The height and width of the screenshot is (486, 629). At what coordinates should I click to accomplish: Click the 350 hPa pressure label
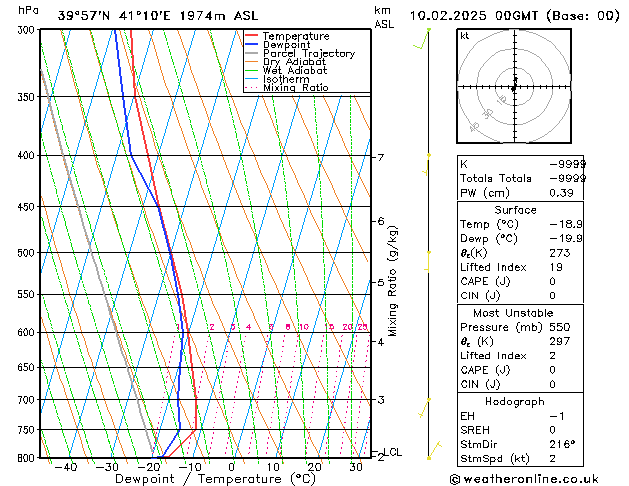(28, 97)
